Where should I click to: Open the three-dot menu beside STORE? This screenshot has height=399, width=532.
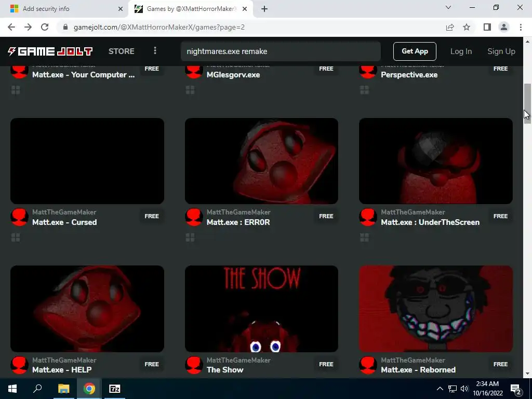pos(155,51)
